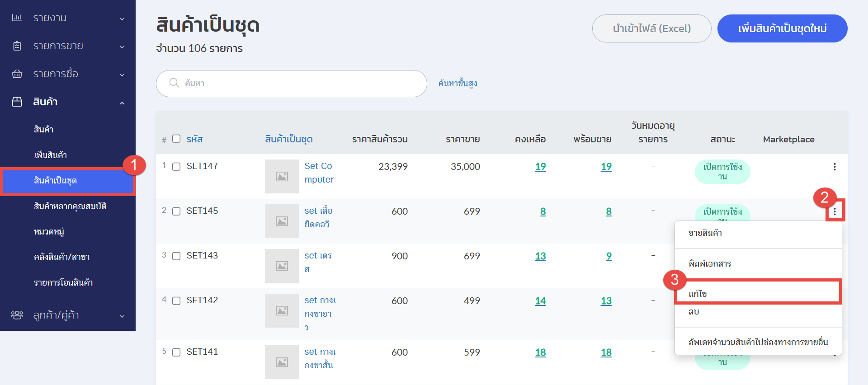The image size is (868, 385).
Task: Open ค้นหาขั้นสูง advanced search link
Action: (x=458, y=83)
